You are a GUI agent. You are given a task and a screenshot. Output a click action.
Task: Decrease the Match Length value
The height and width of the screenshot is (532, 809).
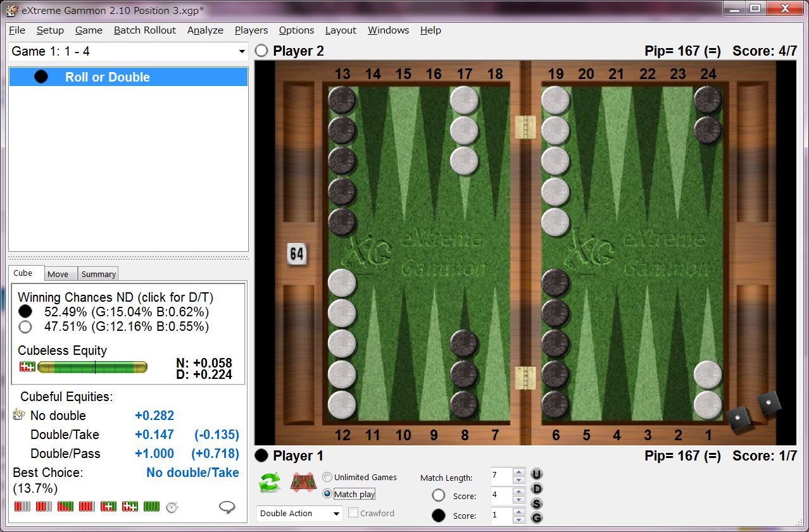coord(518,481)
